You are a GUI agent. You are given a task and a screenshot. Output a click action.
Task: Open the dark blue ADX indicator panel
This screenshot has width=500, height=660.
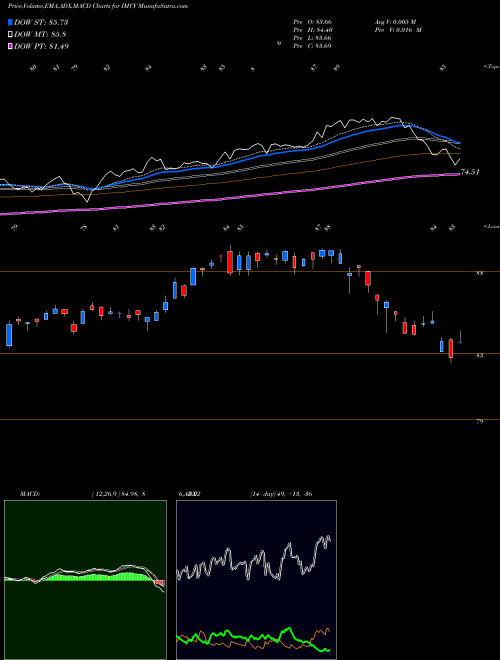[256, 580]
